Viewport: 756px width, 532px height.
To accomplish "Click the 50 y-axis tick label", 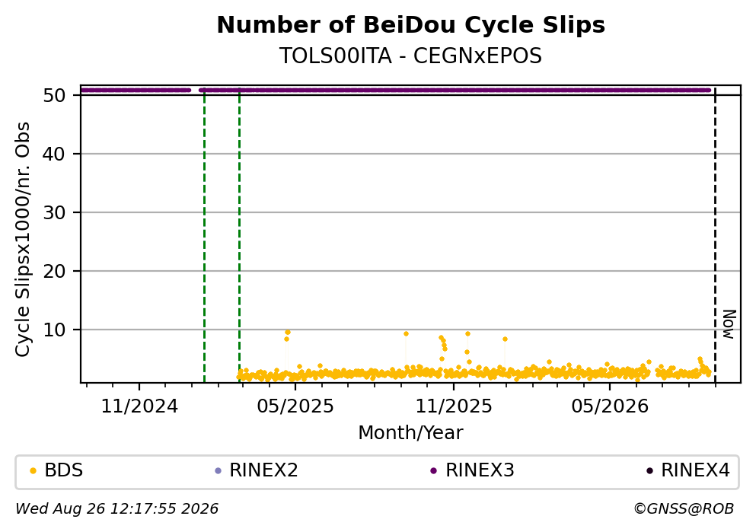I will pyautogui.click(x=55, y=95).
